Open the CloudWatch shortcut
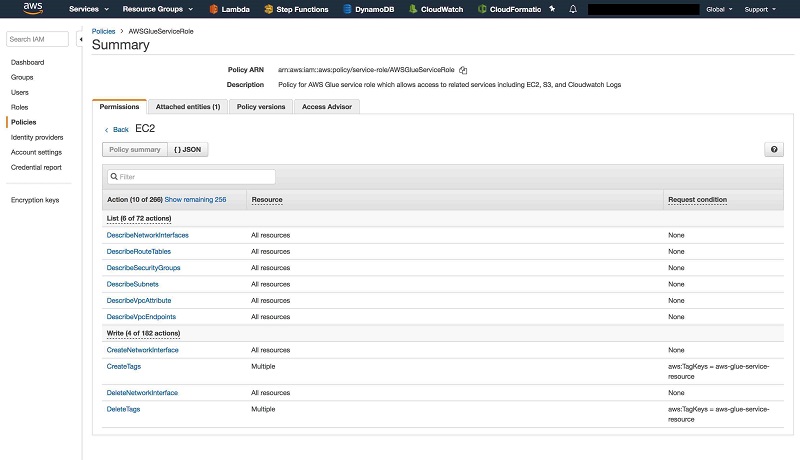 coord(436,9)
